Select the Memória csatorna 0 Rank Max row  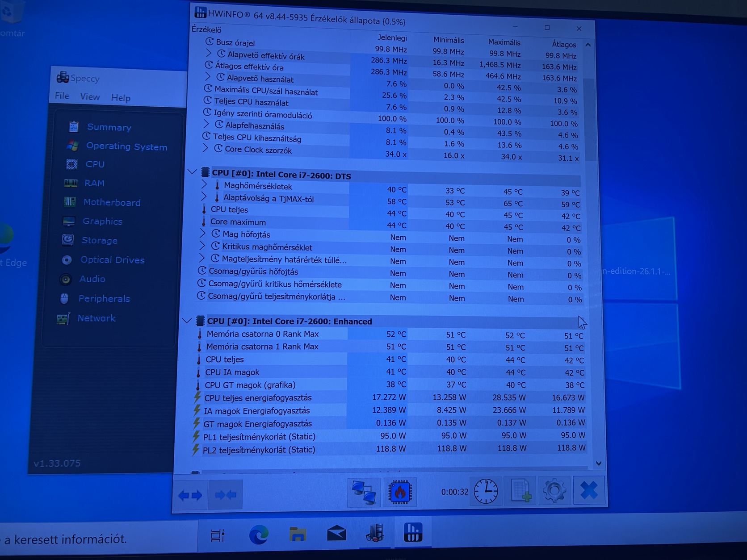[x=390, y=334]
